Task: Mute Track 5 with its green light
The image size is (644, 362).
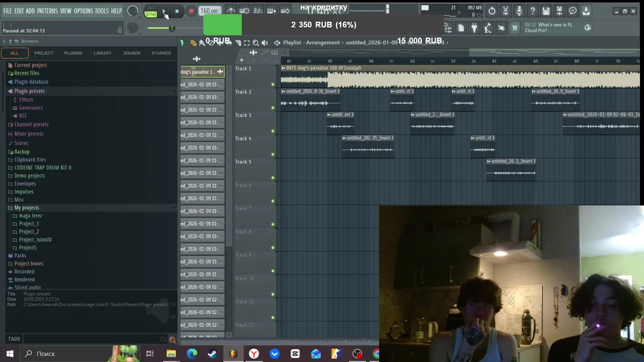Action: pos(273,177)
